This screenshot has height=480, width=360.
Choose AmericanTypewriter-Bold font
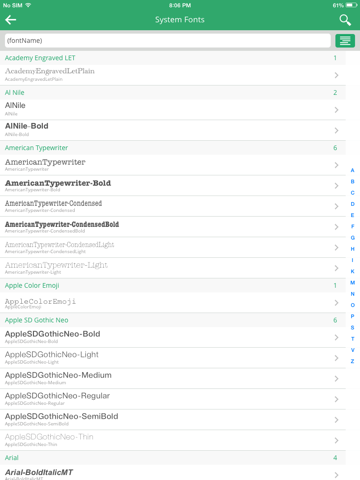[173, 186]
